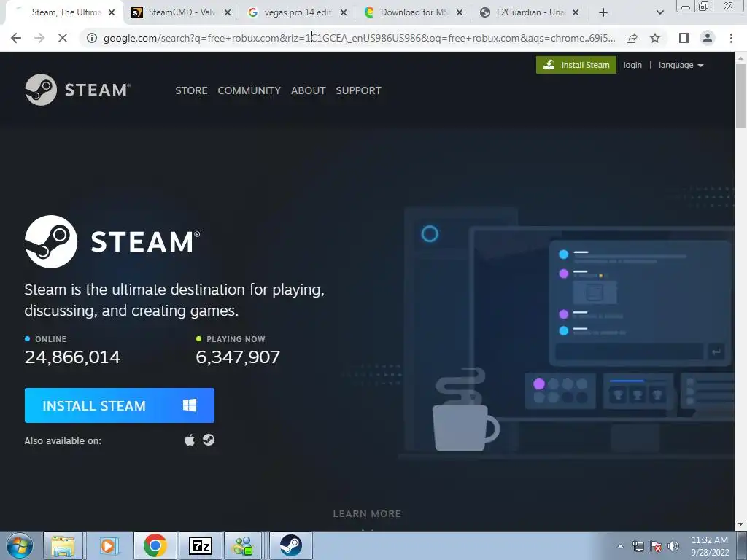Screen dimensions: 747x560
Task: Open the Action Center flag icon
Action: (x=656, y=546)
